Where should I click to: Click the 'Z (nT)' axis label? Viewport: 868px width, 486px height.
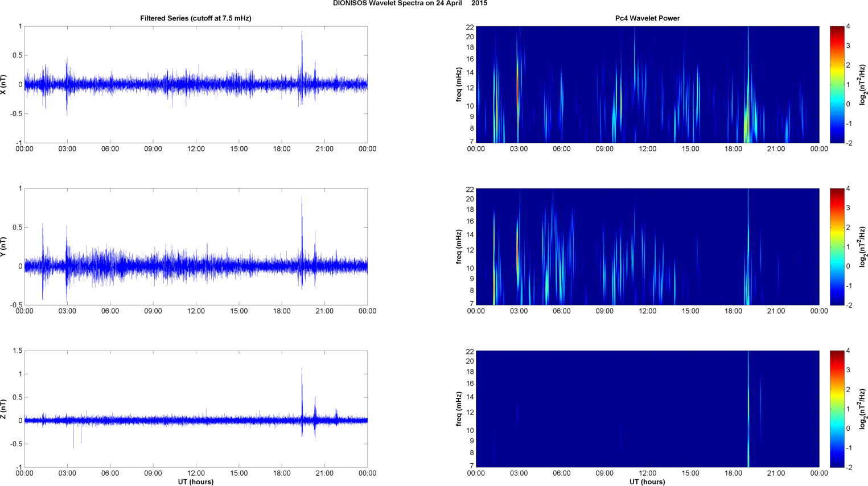pos(4,409)
